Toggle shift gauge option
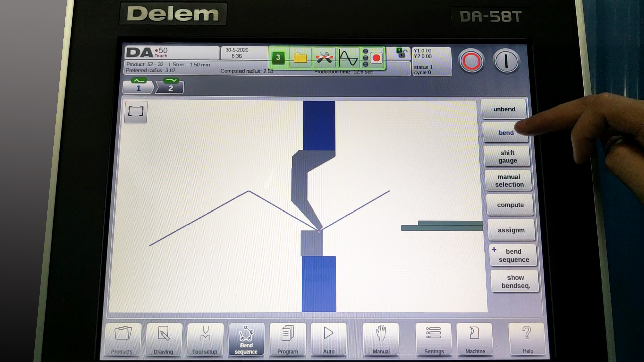 508,157
